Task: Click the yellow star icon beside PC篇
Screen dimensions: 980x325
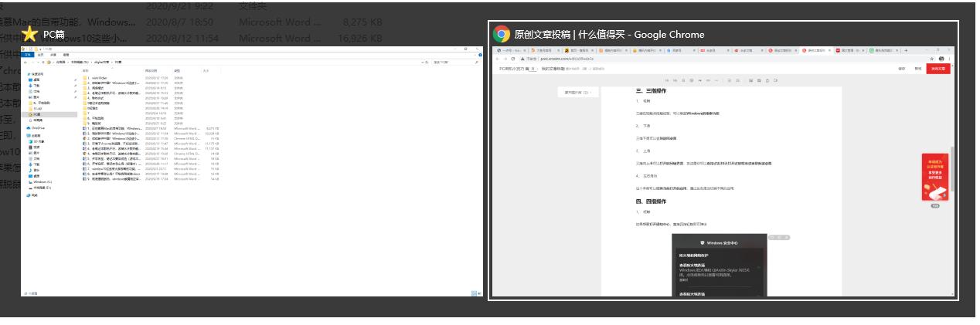Action: (31, 33)
